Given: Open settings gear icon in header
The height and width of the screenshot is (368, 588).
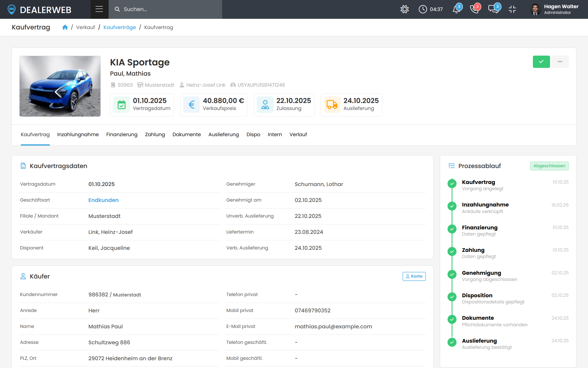Looking at the screenshot, I should pyautogui.click(x=405, y=9).
